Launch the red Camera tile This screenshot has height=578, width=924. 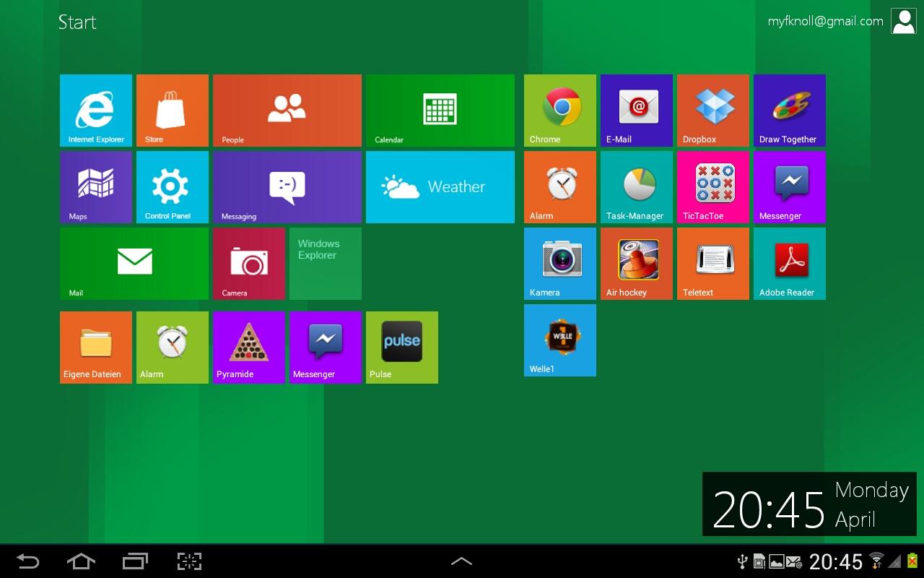click(249, 264)
